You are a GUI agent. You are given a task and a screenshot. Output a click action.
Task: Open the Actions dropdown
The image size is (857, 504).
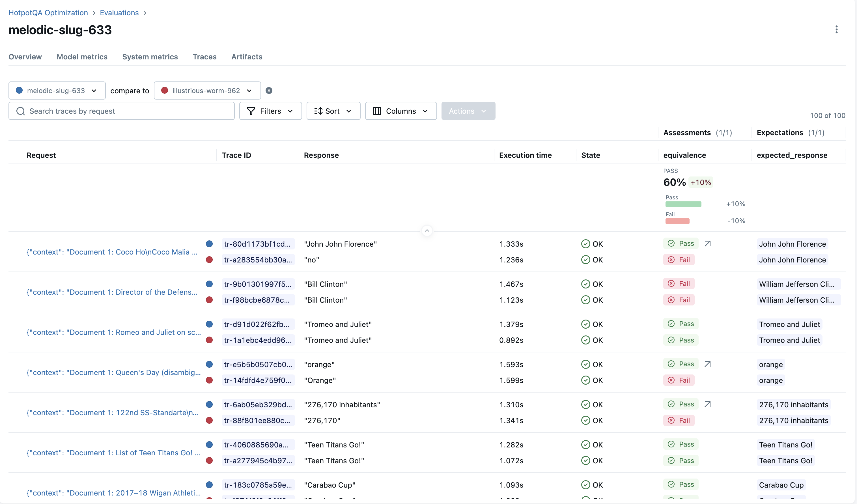click(x=468, y=111)
